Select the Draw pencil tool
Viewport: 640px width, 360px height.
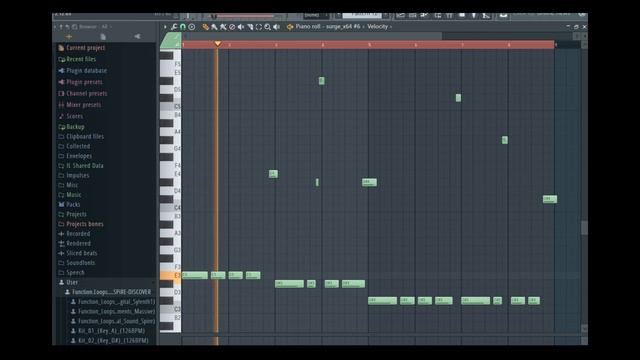pyautogui.click(x=206, y=27)
